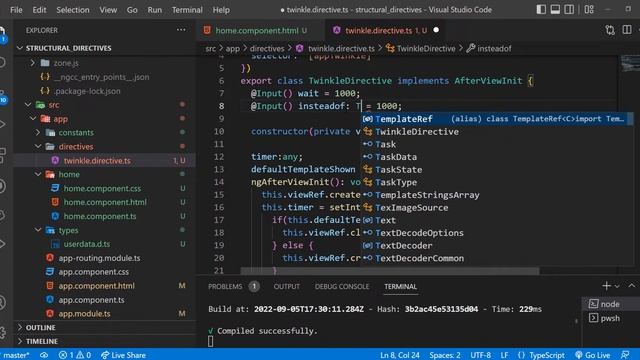Toggle Panel layout icon in title bar

(x=555, y=9)
